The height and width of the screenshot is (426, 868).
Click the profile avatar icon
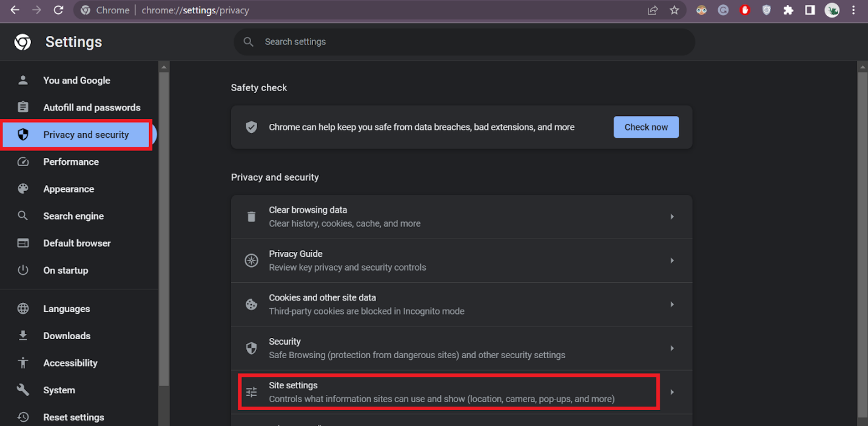tap(832, 10)
